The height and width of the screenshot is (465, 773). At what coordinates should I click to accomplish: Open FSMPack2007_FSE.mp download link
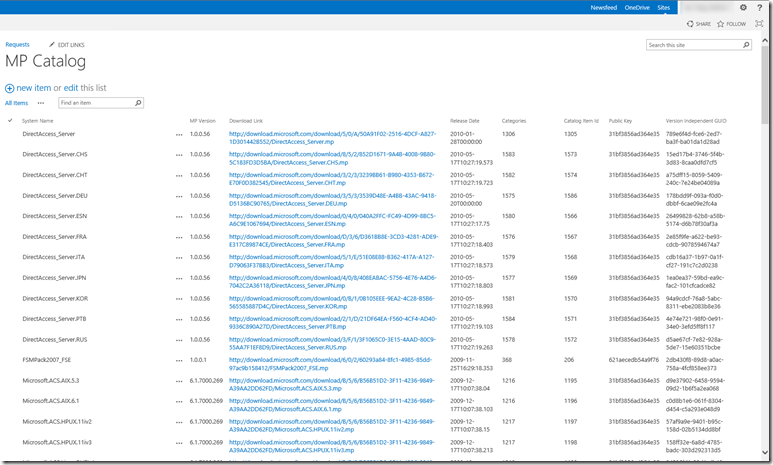point(330,364)
